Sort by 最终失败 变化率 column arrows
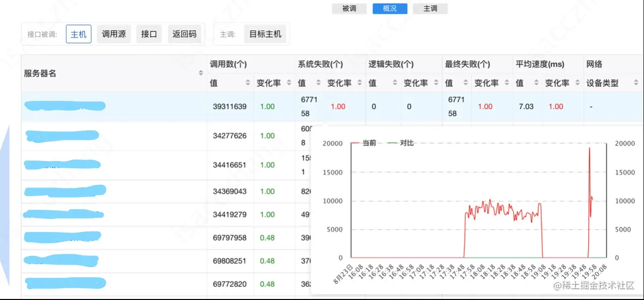Image resolution: width=644 pixels, height=300 pixels. (507, 83)
